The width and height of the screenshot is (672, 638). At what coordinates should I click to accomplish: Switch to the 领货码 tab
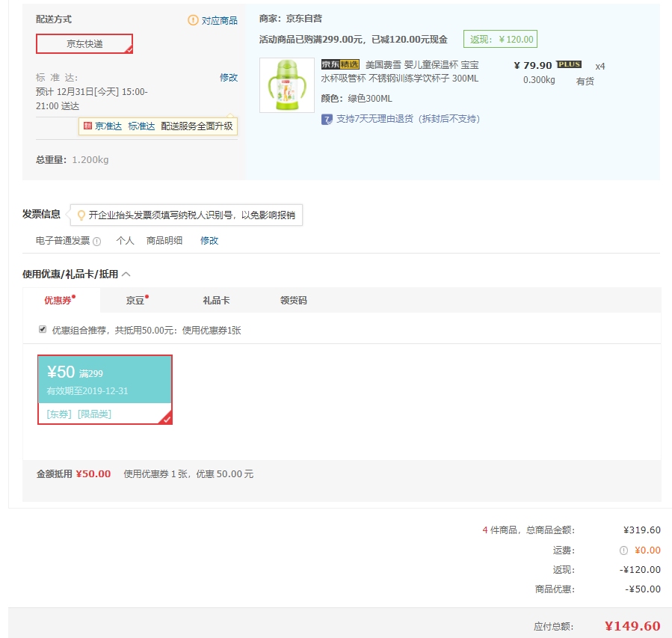[294, 301]
